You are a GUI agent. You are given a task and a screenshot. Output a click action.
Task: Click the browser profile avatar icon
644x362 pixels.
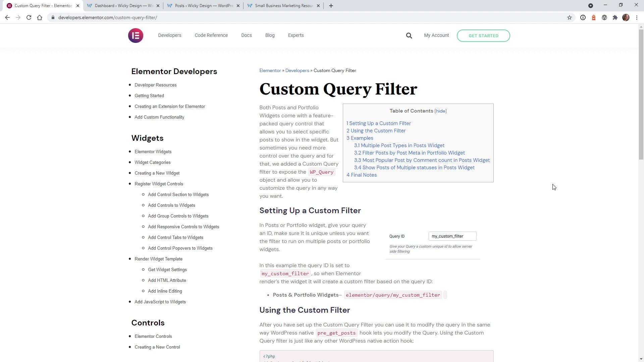(x=626, y=17)
